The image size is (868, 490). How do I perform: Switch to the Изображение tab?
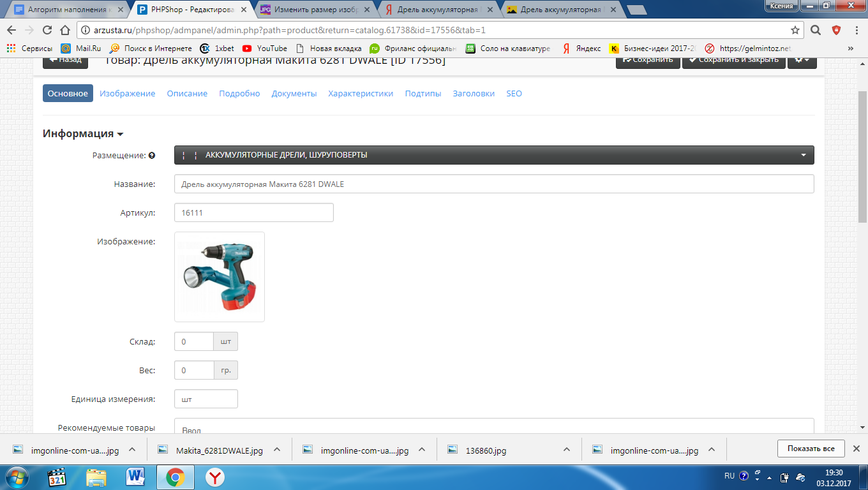click(128, 93)
